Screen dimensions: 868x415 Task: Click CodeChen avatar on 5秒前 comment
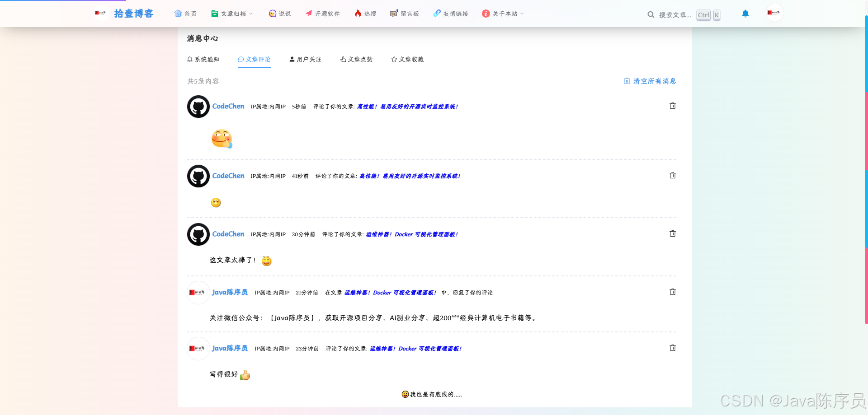click(198, 107)
